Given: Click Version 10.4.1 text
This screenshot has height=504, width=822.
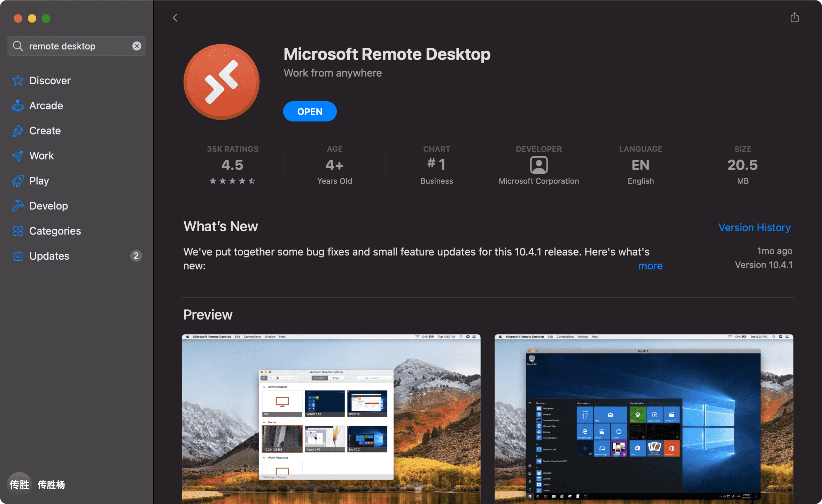Looking at the screenshot, I should point(763,265).
